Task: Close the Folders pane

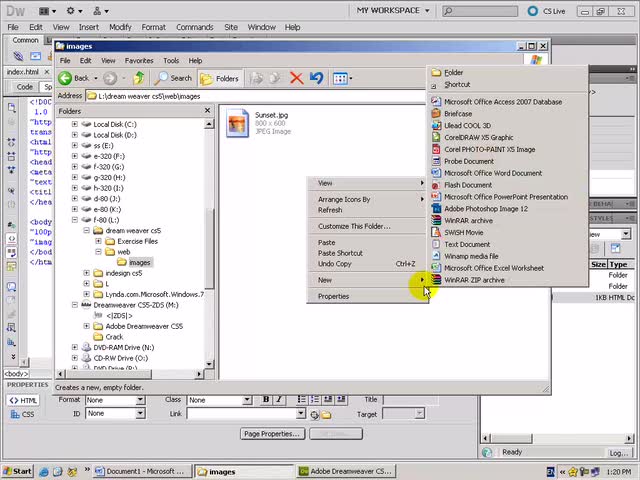Action: [207, 111]
